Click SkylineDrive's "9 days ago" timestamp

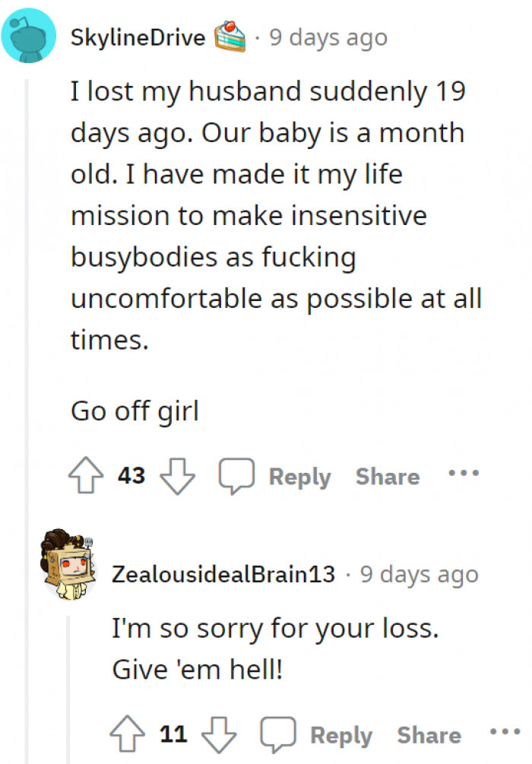tap(328, 37)
